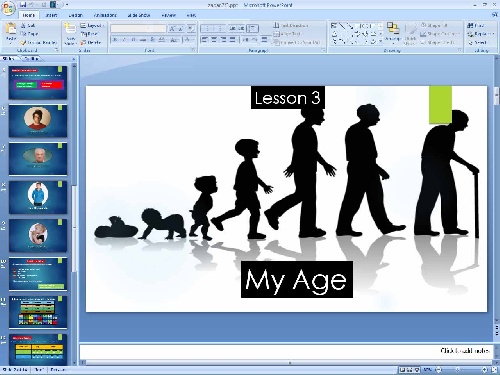Toggle left text alignment

tap(205, 40)
